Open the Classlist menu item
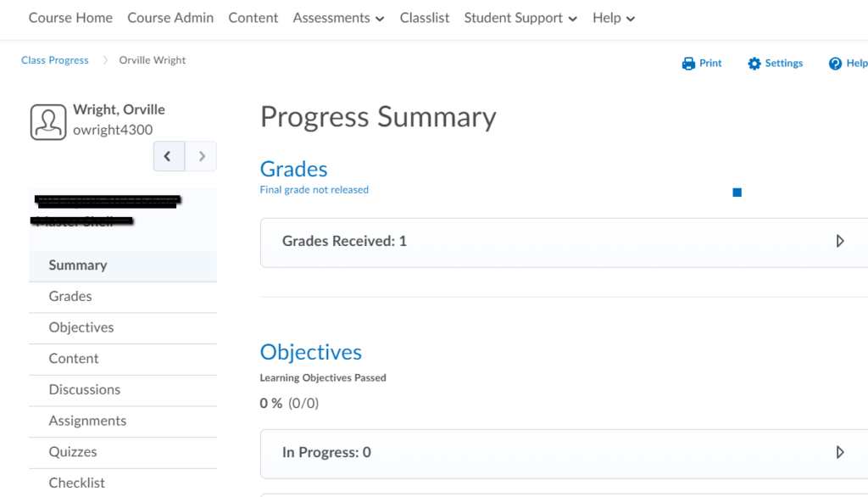The height and width of the screenshot is (497, 868). point(424,18)
